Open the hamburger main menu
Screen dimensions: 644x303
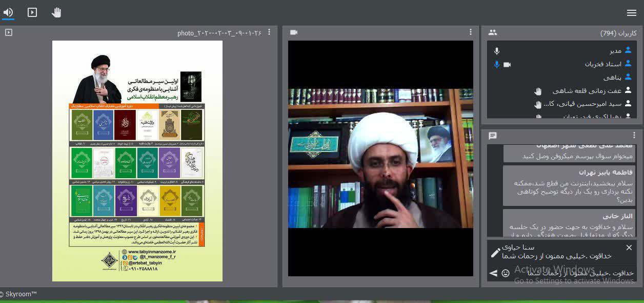click(631, 13)
